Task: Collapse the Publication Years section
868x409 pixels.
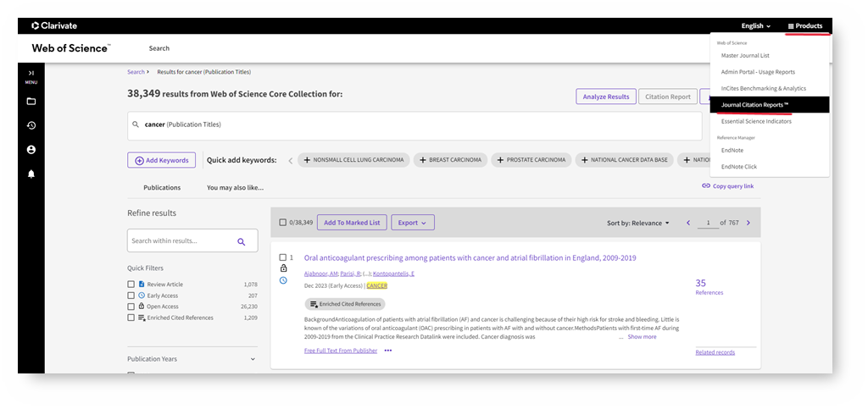Action: pyautogui.click(x=253, y=359)
